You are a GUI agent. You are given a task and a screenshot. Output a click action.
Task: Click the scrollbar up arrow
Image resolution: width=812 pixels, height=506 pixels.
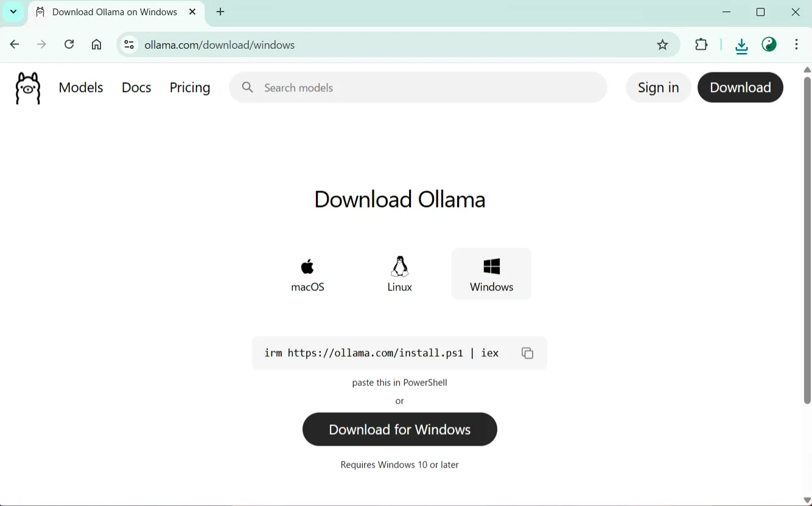click(808, 70)
